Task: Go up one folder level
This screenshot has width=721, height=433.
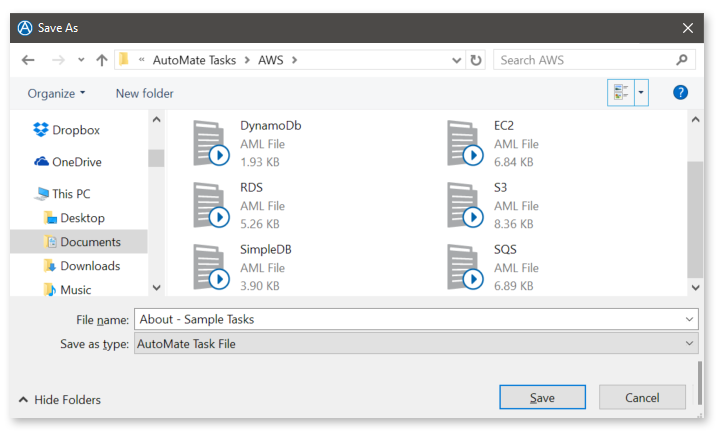Action: 102,60
